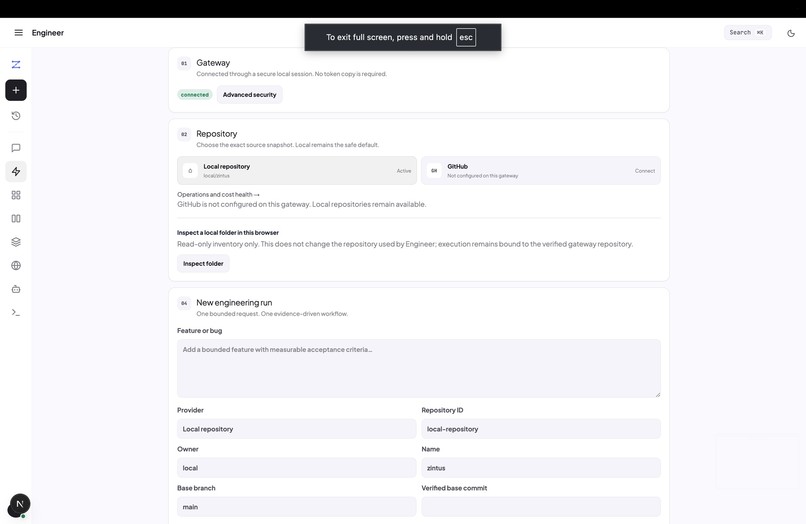Click the 01 step badge
Screen dimensions: 806x524
point(184,63)
